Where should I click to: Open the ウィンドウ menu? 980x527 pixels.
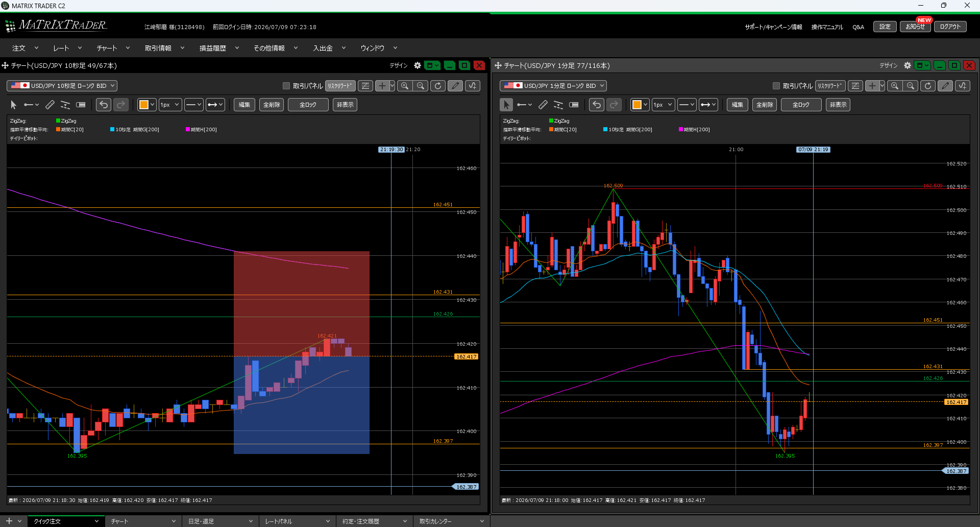click(379, 48)
